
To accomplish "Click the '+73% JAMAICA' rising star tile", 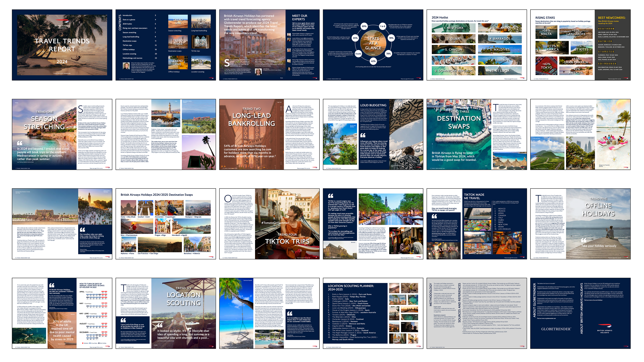I will point(552,48).
